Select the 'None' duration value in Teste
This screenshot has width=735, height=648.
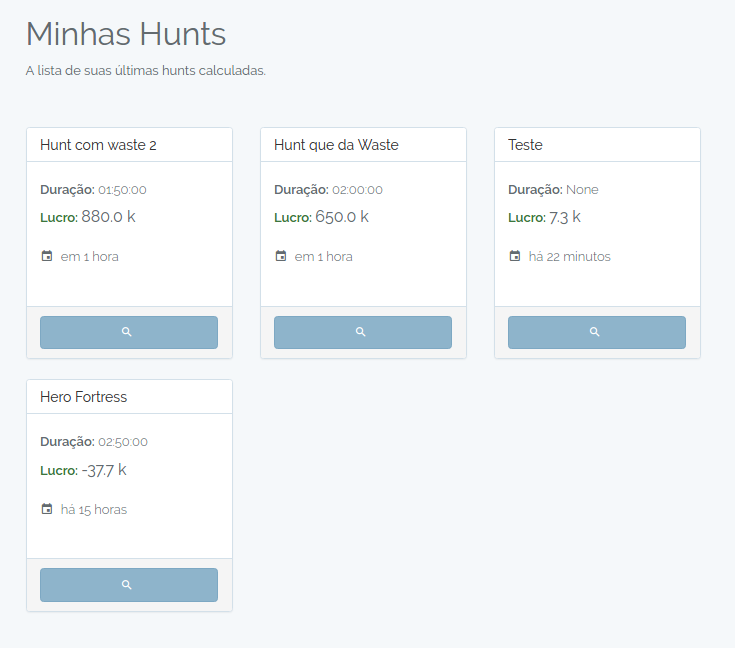582,190
